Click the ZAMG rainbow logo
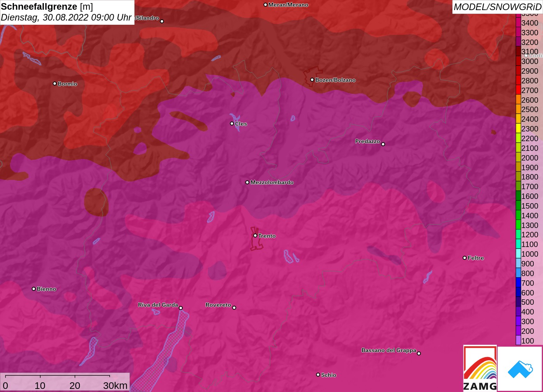Image resolution: width=543 pixels, height=392 pixels. tap(480, 368)
